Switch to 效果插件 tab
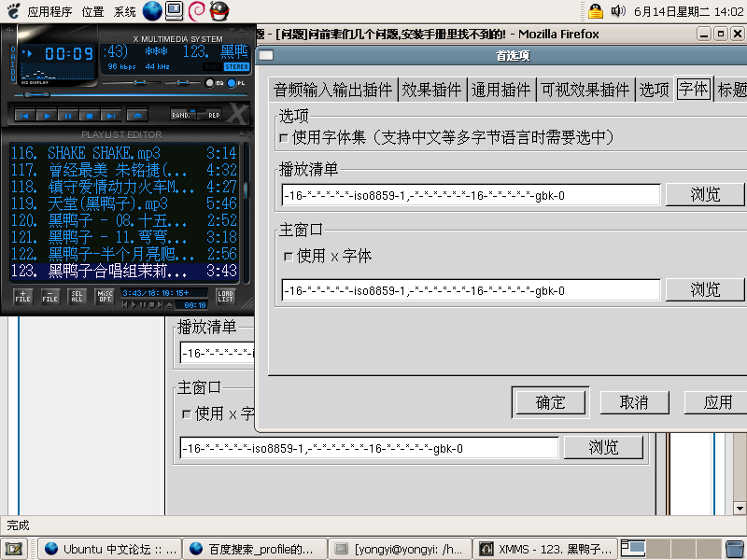This screenshot has width=747, height=560. [x=431, y=90]
